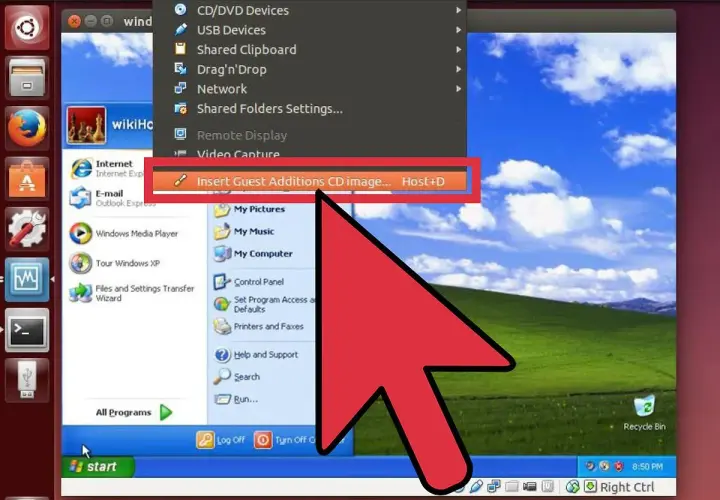Open System Monitor in the launcher
This screenshot has height=500, width=720.
click(x=27, y=279)
